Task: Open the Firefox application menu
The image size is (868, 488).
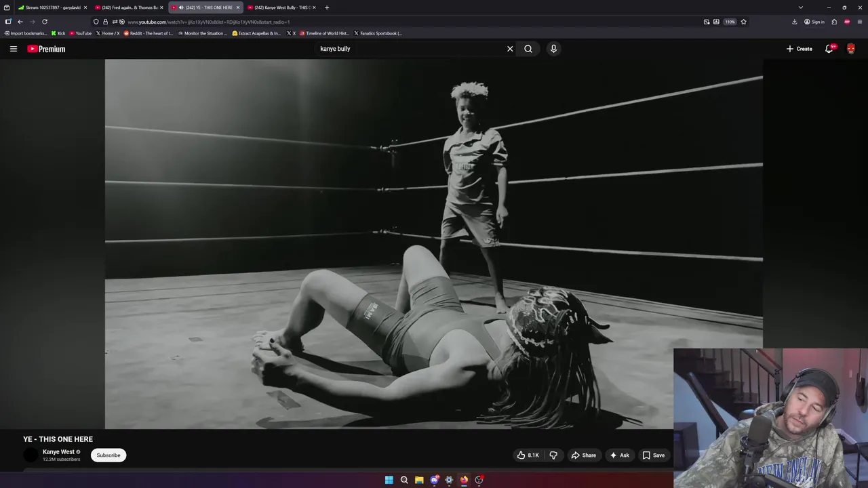Action: (x=860, y=22)
